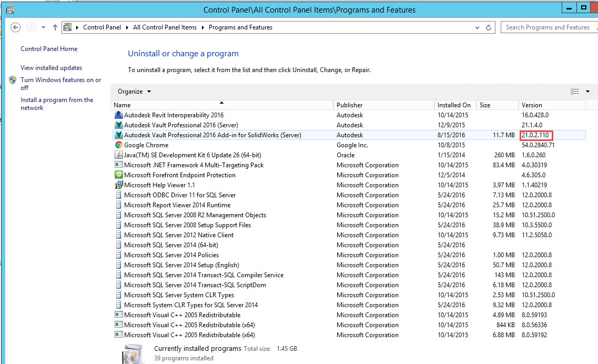Select Visual C++ 2005 Redistributable (x64) 6.88 MB
The width and height of the screenshot is (598, 364).
pyautogui.click(x=349, y=335)
